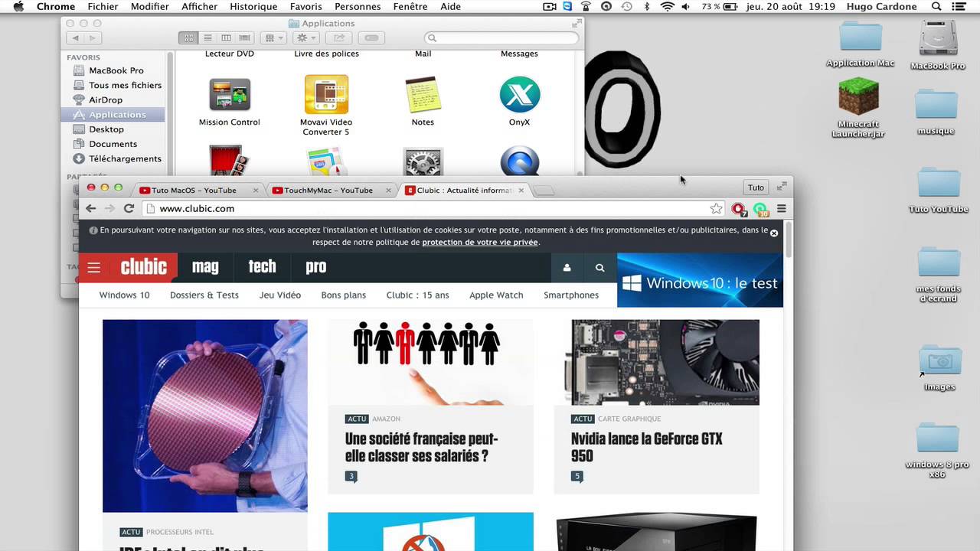This screenshot has width=980, height=551.
Task: Go forward in the Finder window
Action: [x=94, y=37]
